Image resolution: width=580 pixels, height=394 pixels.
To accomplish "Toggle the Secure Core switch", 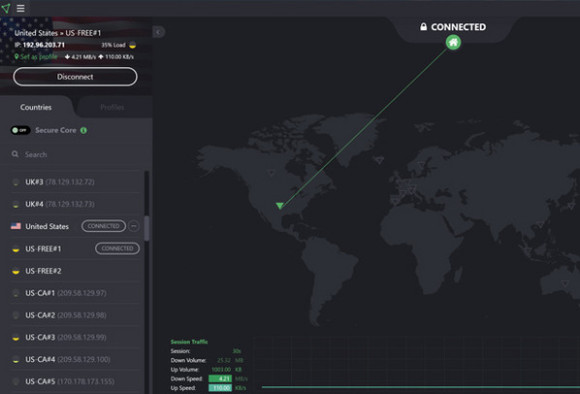I will 20,130.
